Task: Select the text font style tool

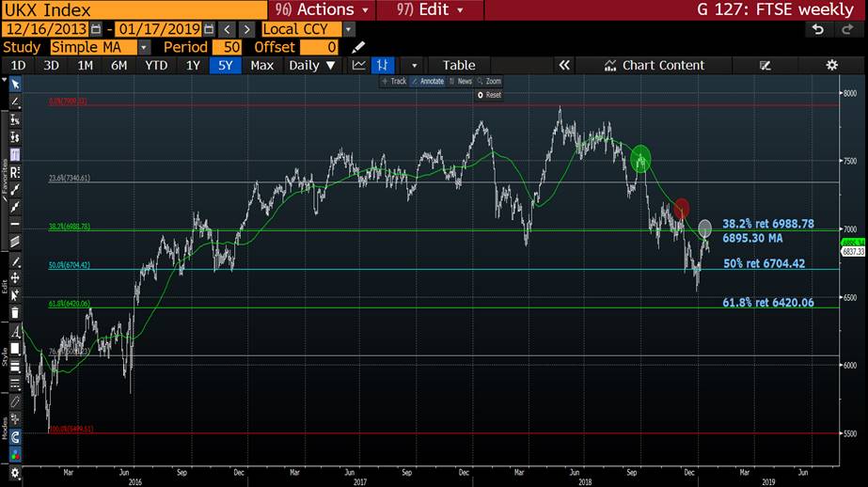Action: [15, 332]
